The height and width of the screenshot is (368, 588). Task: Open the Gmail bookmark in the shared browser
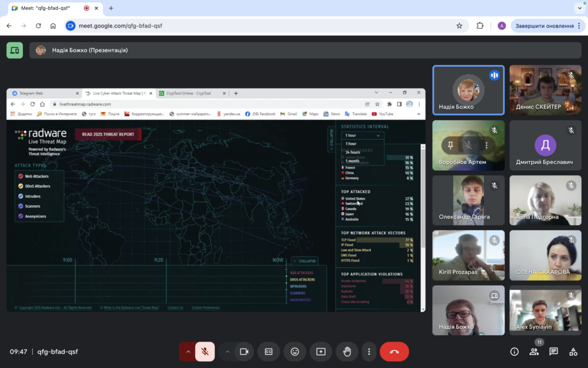[288, 114]
